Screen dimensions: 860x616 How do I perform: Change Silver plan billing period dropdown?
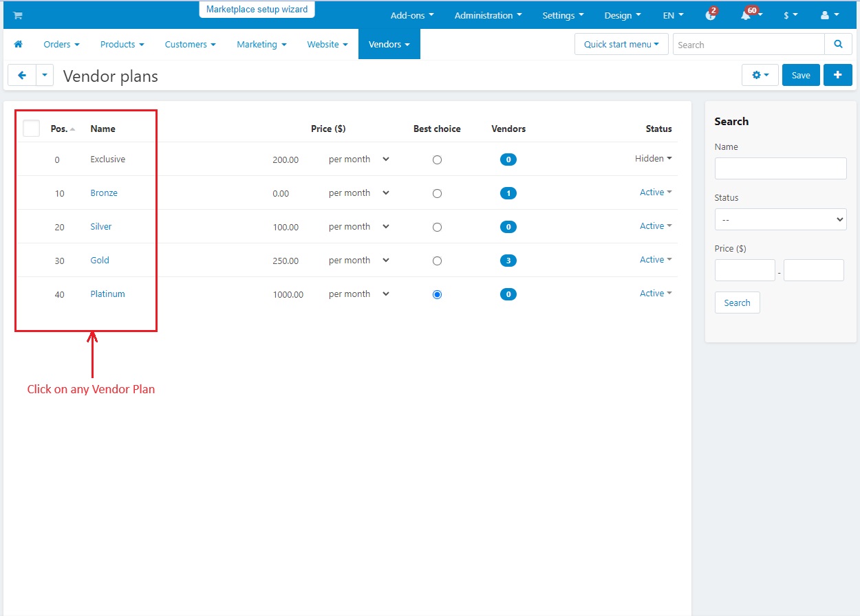pyautogui.click(x=358, y=227)
